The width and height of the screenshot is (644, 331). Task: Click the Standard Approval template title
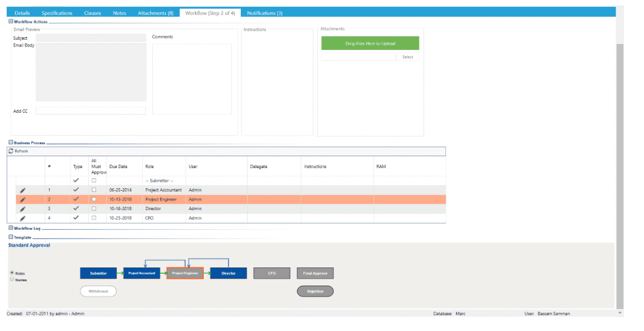point(29,245)
